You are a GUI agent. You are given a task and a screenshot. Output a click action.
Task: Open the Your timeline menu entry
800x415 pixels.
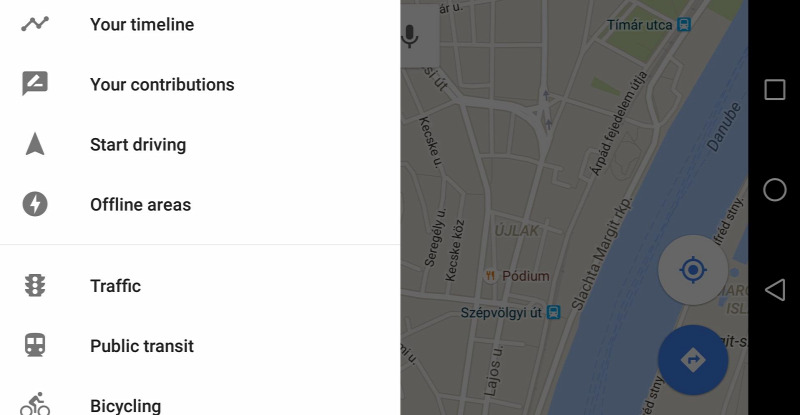pos(200,25)
